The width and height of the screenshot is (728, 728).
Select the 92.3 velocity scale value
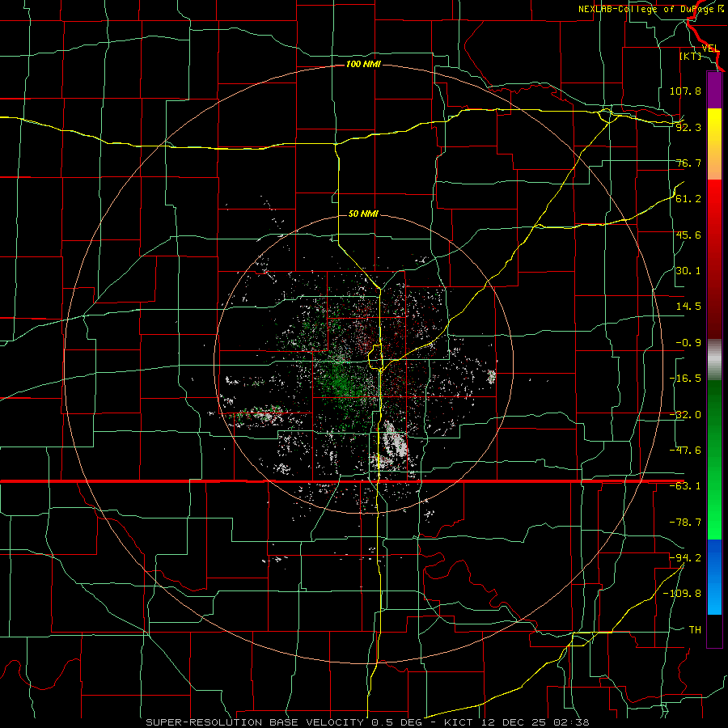[688, 127]
